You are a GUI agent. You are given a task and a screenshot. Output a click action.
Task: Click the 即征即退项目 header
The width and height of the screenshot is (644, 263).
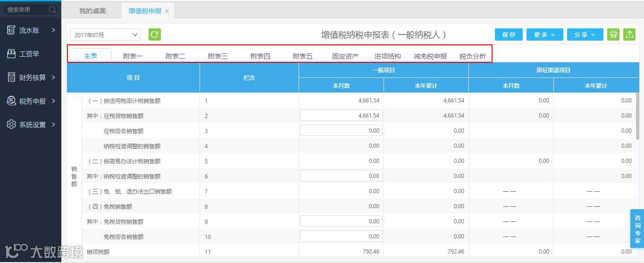pyautogui.click(x=553, y=70)
